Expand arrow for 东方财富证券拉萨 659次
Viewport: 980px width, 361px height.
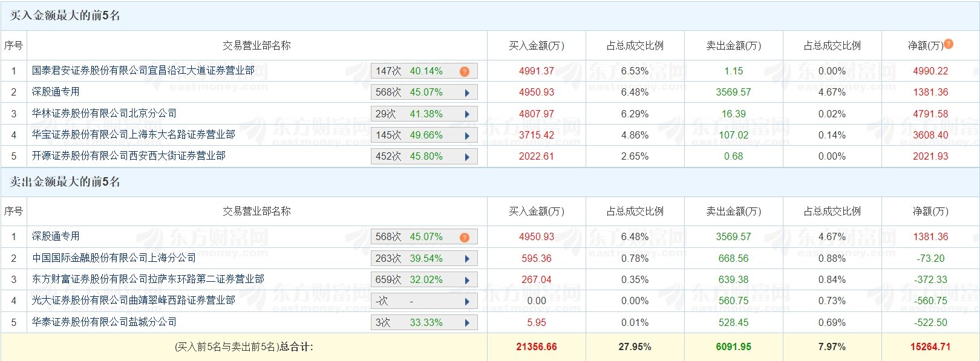467,280
